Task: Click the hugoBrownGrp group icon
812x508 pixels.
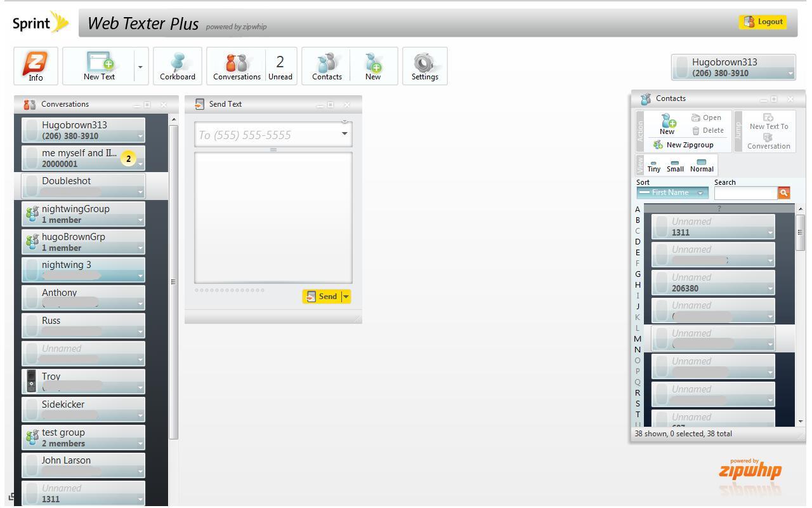Action: [32, 242]
